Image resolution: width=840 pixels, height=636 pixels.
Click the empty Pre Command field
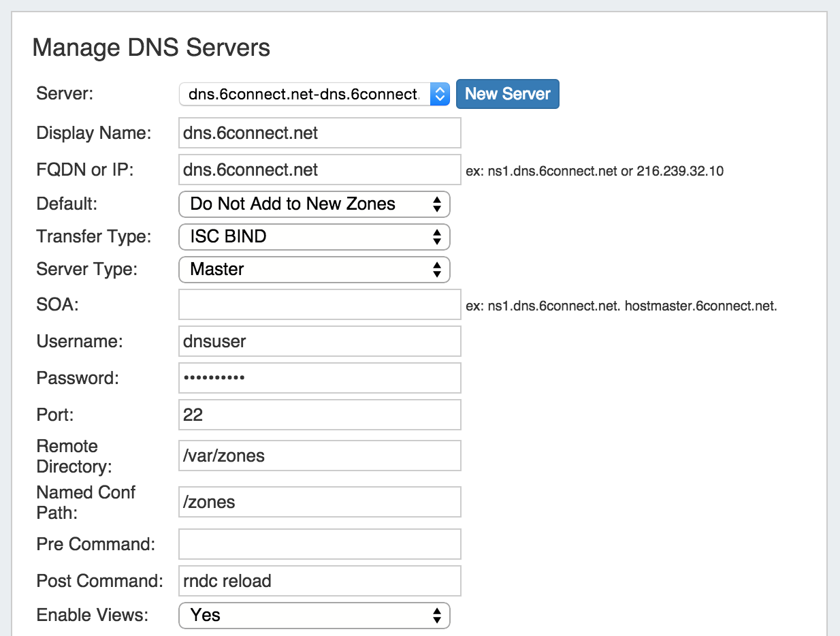[319, 544]
